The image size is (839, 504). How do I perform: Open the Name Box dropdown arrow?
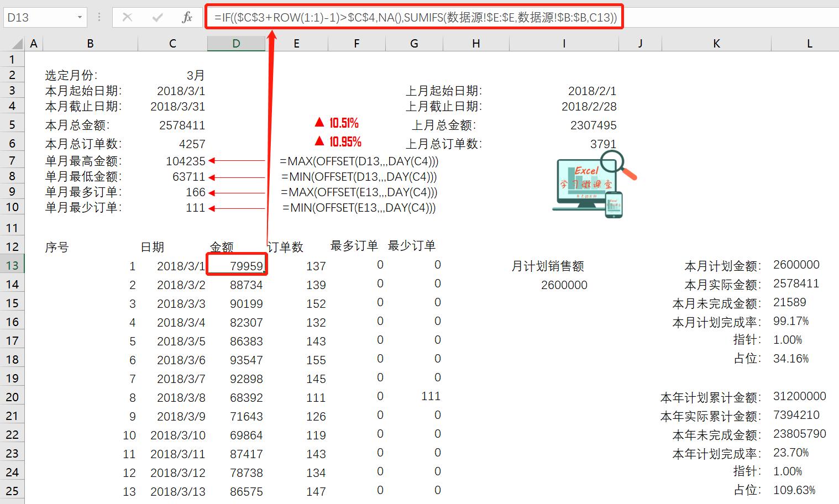click(x=79, y=17)
